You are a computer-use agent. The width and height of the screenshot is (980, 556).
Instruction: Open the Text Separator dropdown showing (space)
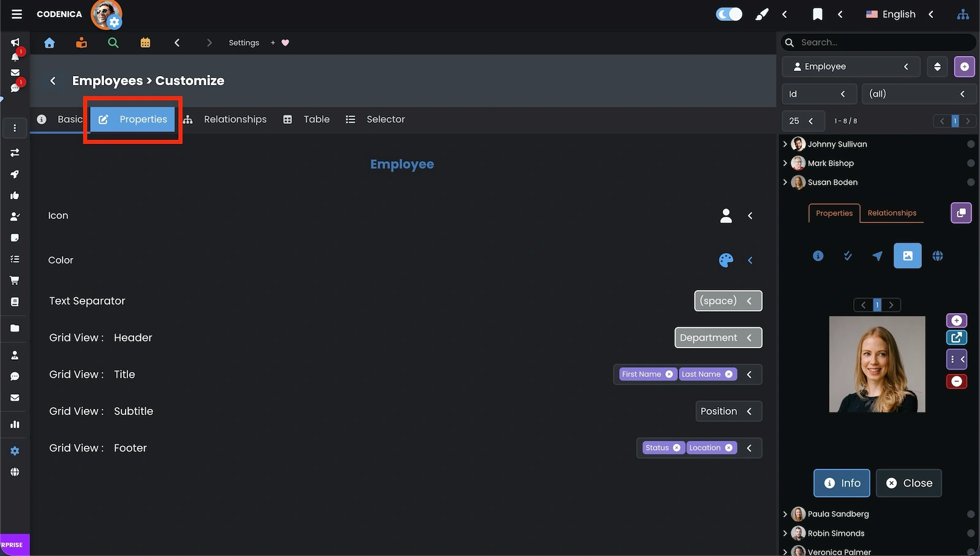(x=728, y=300)
